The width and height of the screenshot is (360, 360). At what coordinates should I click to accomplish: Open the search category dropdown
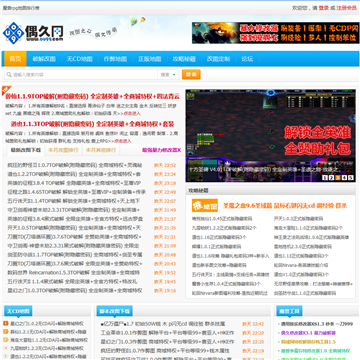[168, 75]
